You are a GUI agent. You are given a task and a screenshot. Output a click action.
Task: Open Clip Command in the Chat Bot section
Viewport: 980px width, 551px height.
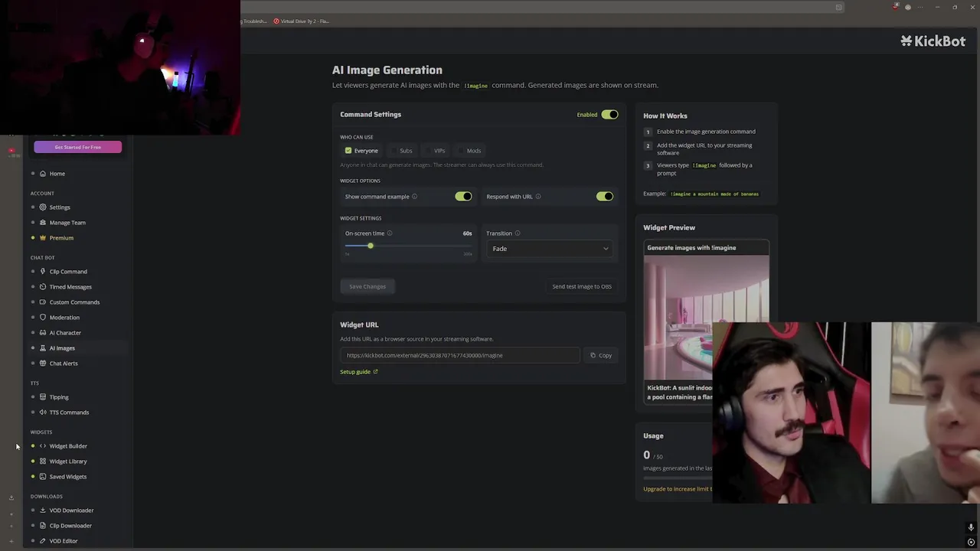[x=67, y=272]
